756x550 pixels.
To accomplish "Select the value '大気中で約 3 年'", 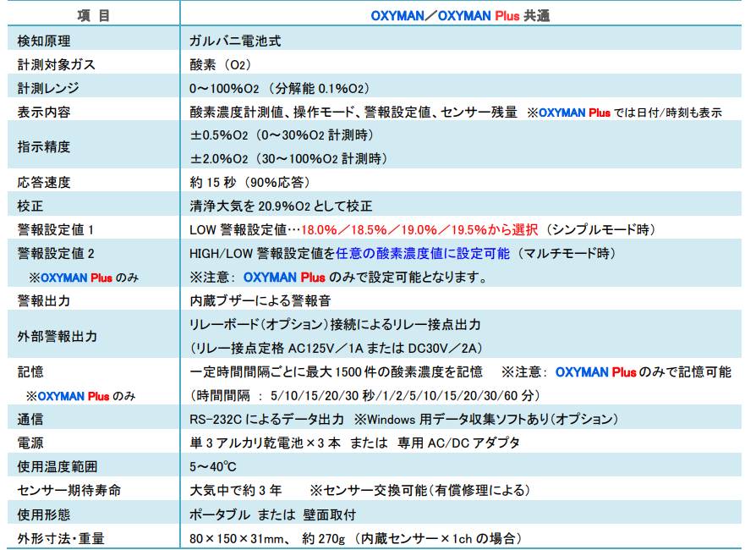I will point(235,491).
